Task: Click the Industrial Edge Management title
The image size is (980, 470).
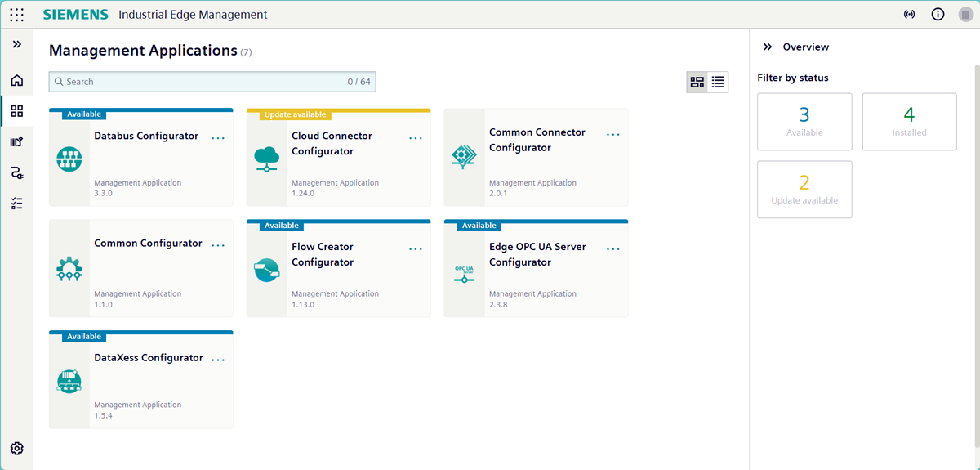Action: (x=193, y=15)
